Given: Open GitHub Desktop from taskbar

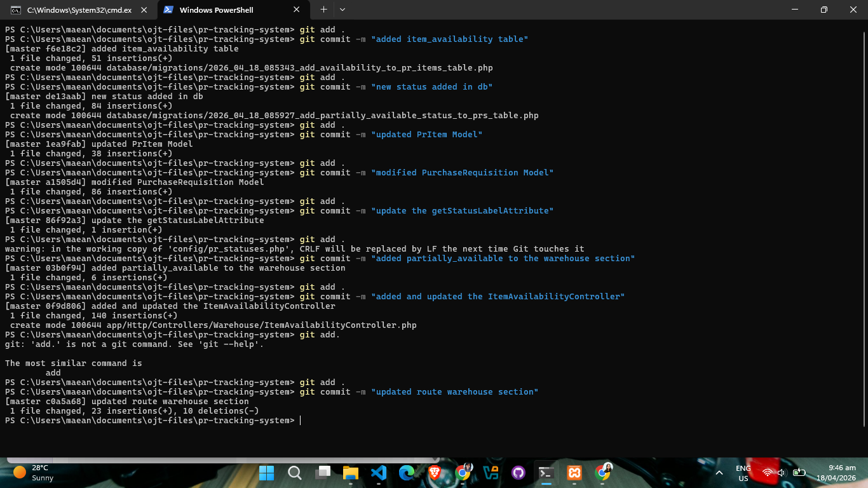Looking at the screenshot, I should 519,473.
